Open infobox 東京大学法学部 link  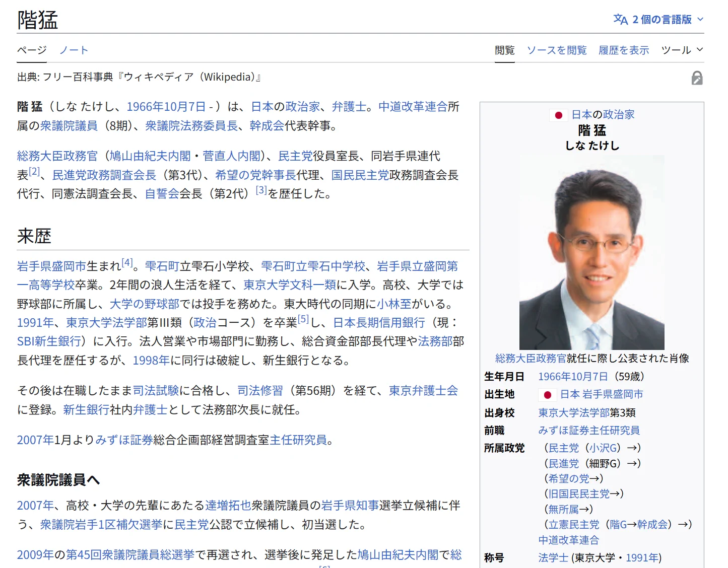(574, 412)
